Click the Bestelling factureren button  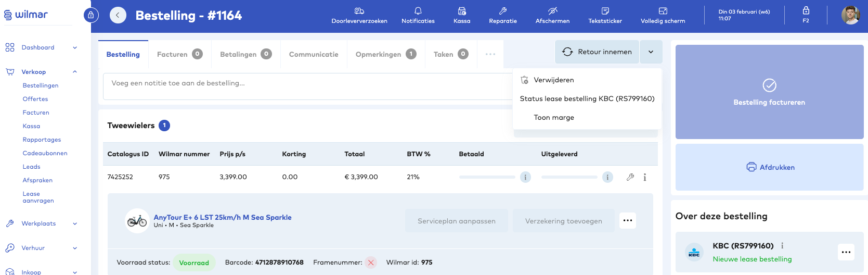pyautogui.click(x=769, y=92)
